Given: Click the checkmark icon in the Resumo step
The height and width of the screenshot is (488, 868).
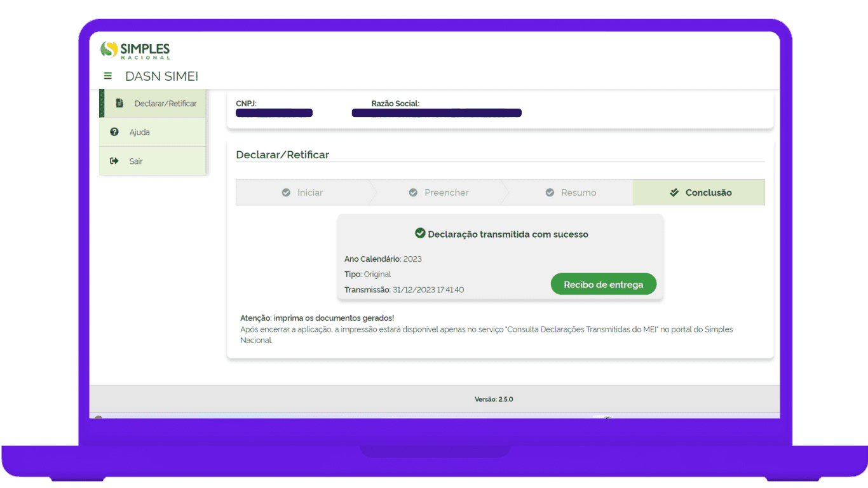Looking at the screenshot, I should 550,193.
